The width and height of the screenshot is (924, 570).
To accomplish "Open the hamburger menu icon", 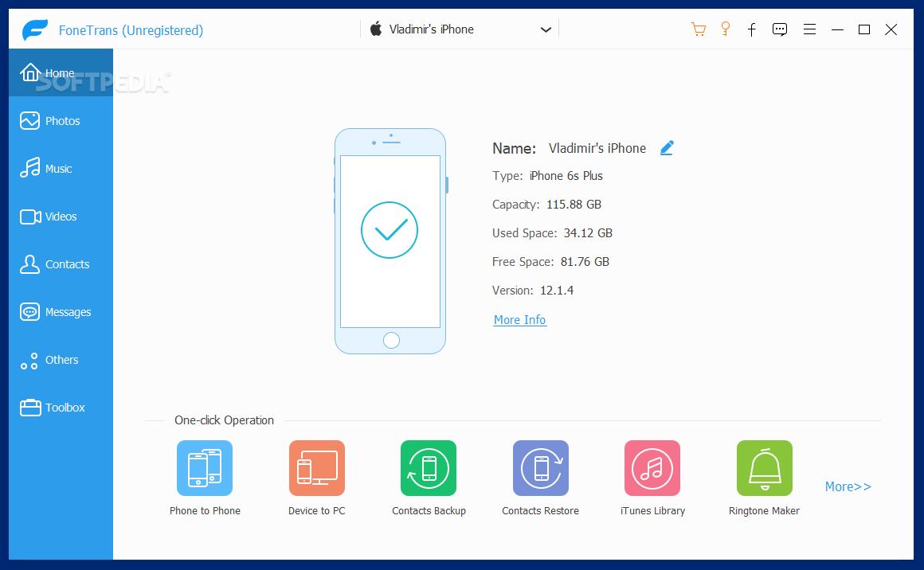I will tap(809, 29).
